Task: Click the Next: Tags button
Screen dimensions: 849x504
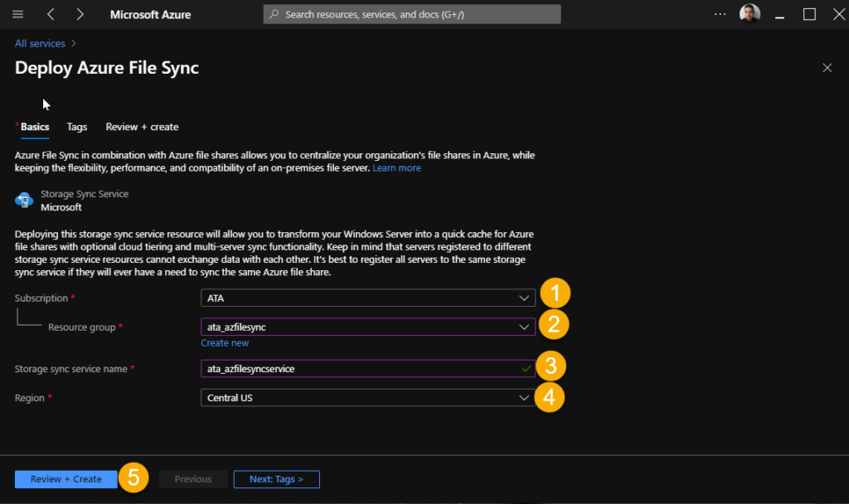Action: [276, 478]
